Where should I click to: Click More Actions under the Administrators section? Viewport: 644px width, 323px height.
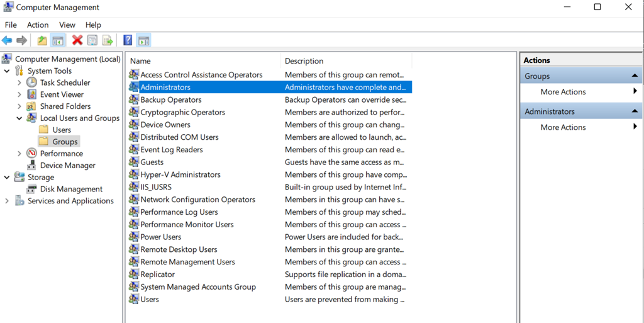coord(563,127)
